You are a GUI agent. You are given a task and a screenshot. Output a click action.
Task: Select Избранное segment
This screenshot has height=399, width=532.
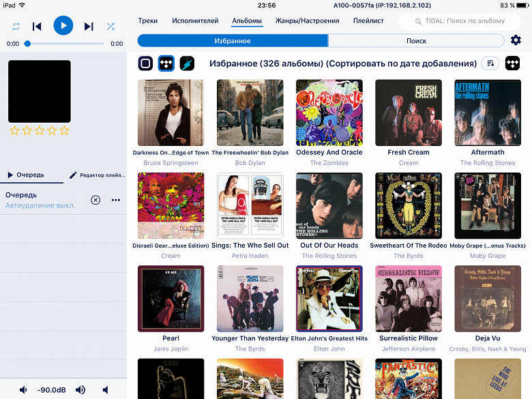click(233, 41)
